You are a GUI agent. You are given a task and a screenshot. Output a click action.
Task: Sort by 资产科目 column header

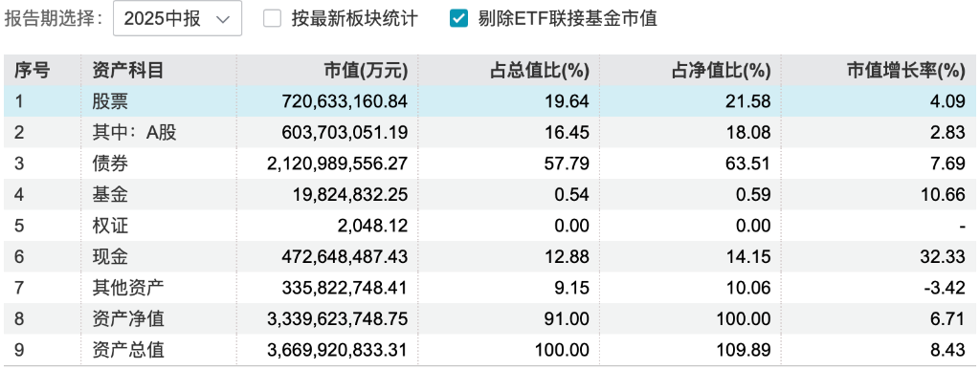pyautogui.click(x=128, y=71)
